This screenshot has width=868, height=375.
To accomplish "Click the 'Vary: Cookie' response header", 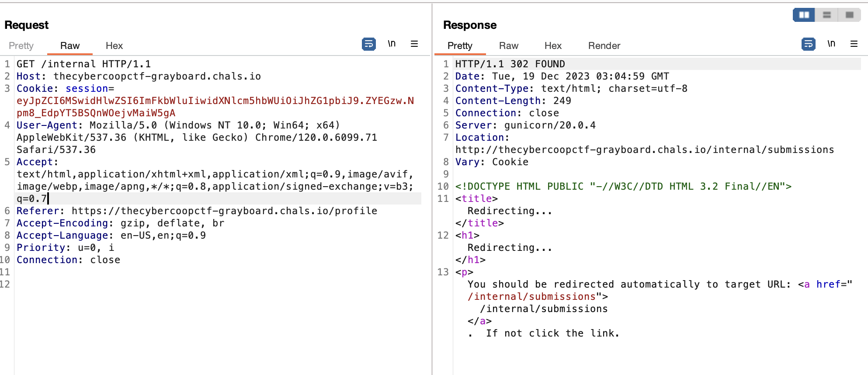I will coord(492,162).
